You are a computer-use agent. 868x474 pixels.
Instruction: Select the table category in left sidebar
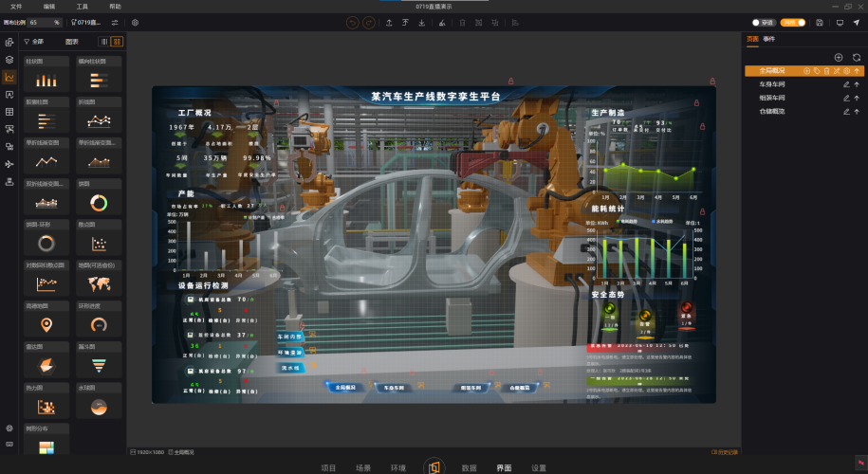click(9, 112)
